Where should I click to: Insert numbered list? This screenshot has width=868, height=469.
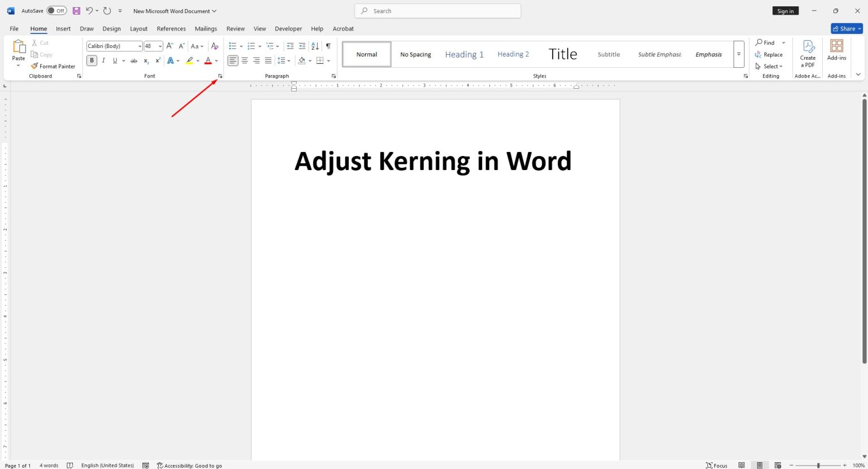pyautogui.click(x=251, y=46)
